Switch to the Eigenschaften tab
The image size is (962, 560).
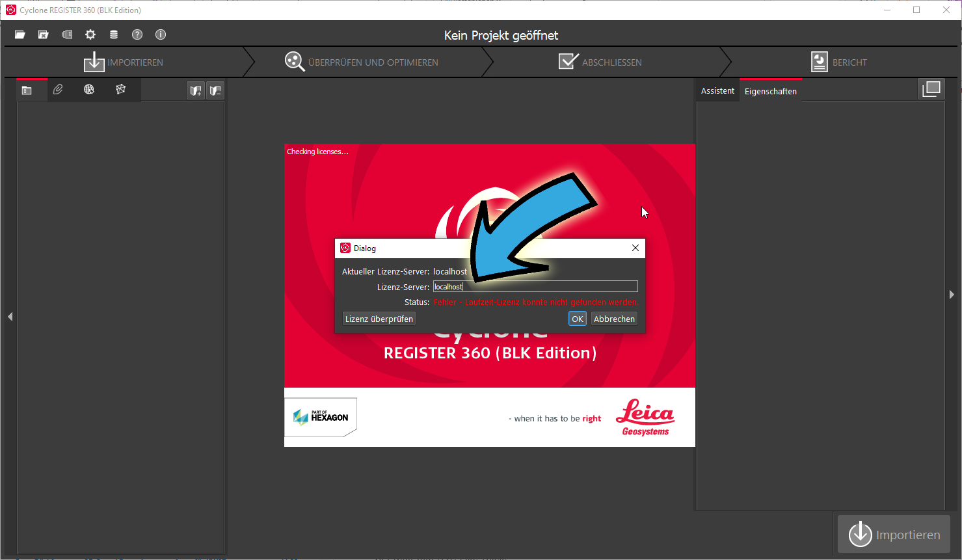tap(771, 91)
